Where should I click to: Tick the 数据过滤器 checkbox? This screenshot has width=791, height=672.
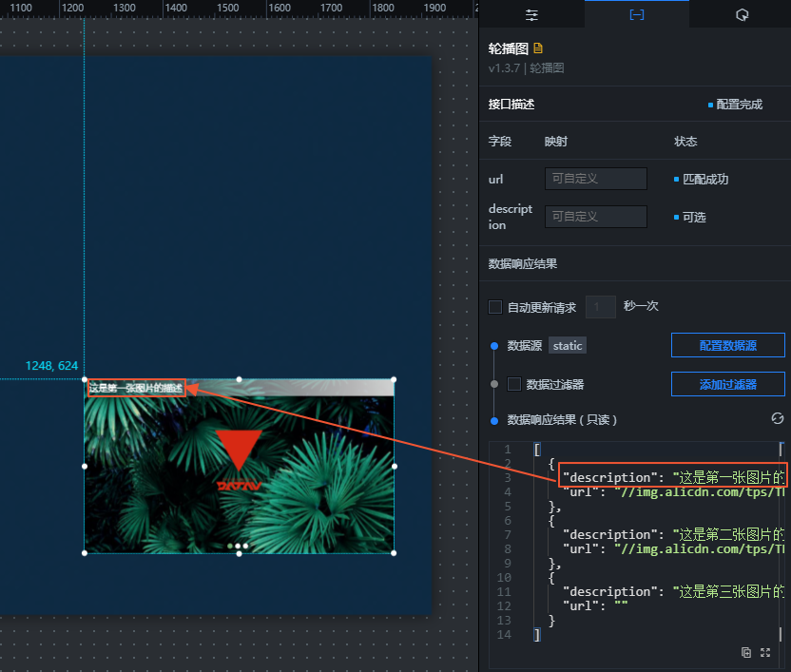point(514,384)
